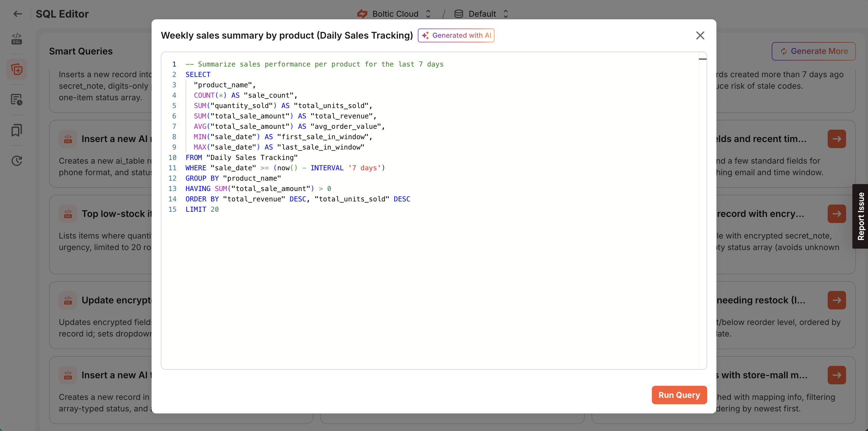The height and width of the screenshot is (431, 868).
Task: Run the weekly sales summary query
Action: click(x=679, y=395)
